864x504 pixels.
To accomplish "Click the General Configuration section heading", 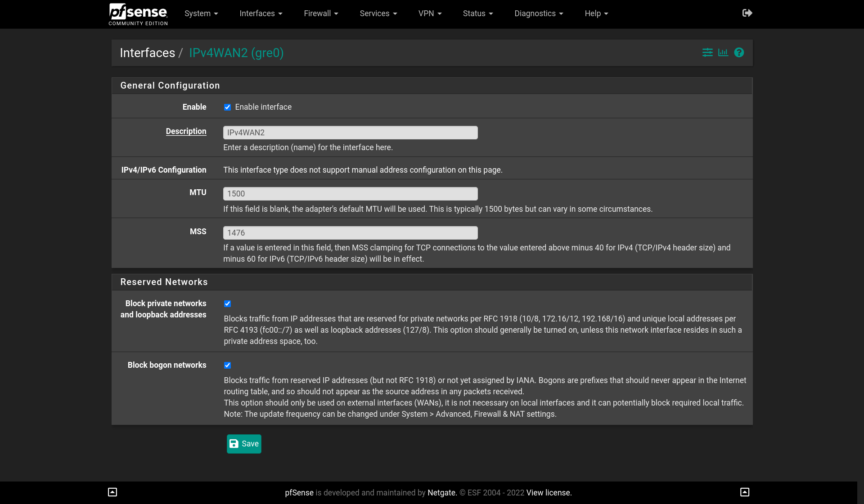I will click(x=170, y=85).
